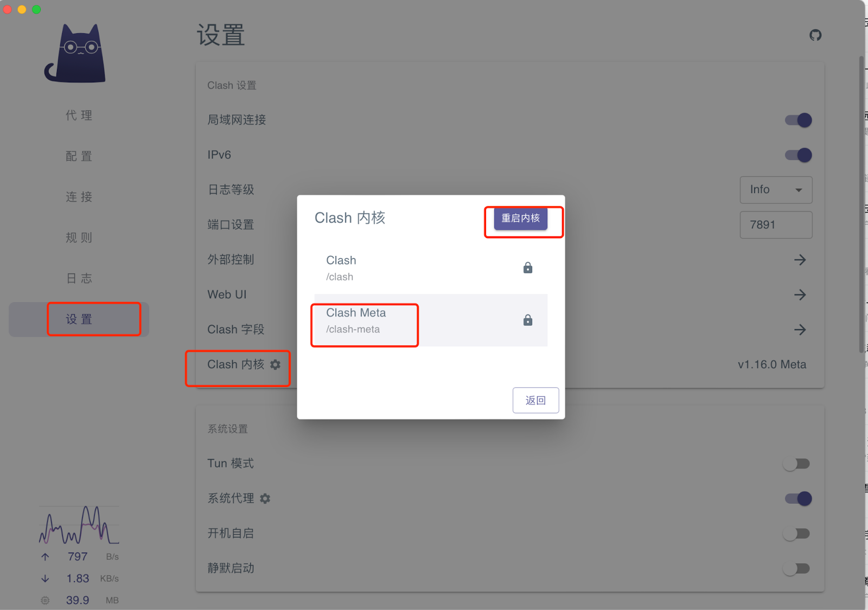868x610 pixels.
Task: Go to 日志 in the sidebar
Action: tap(79, 278)
